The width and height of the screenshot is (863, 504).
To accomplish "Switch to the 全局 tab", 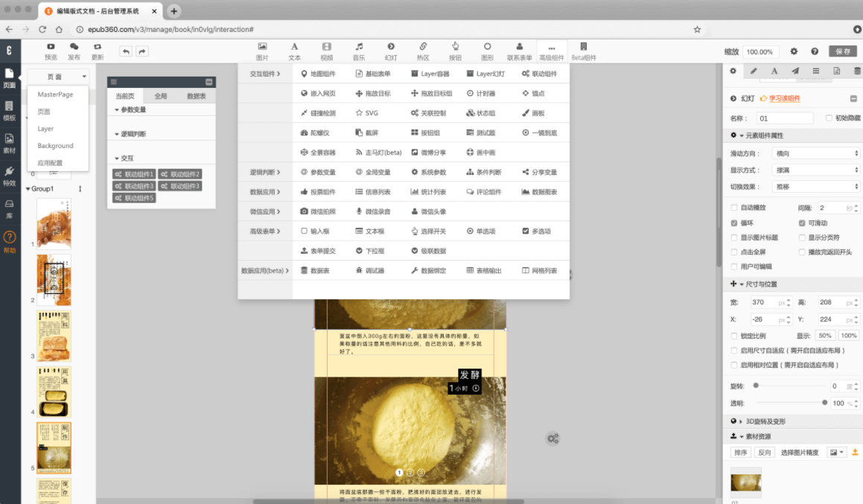I will [x=161, y=96].
